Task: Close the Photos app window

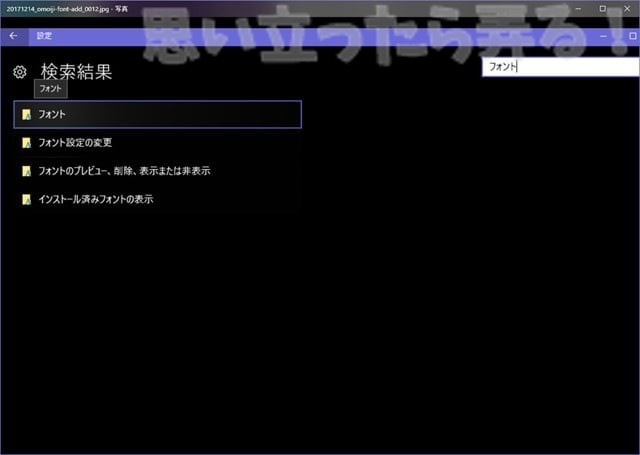Action: tap(627, 8)
